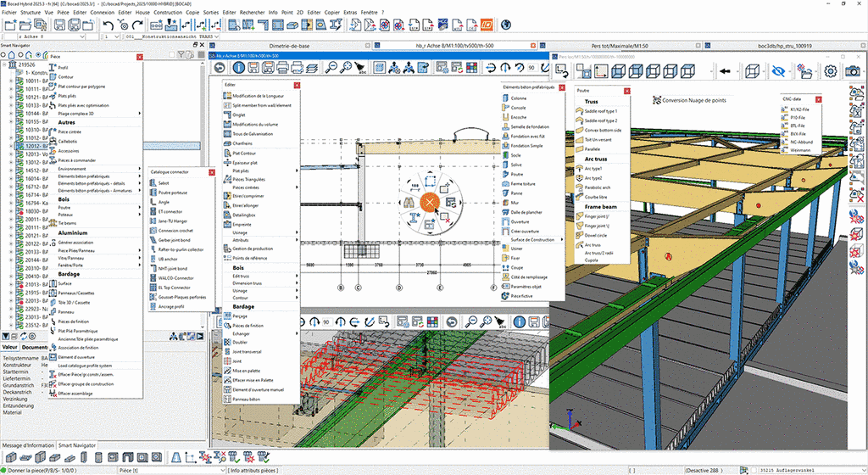Screen dimensions: 868x475
Task: Click the black left arrow in 3D toolbar
Action: (725, 71)
